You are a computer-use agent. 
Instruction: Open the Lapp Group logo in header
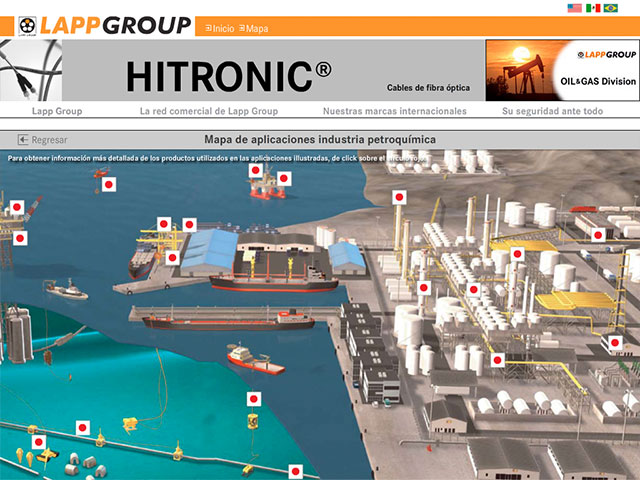[104, 26]
